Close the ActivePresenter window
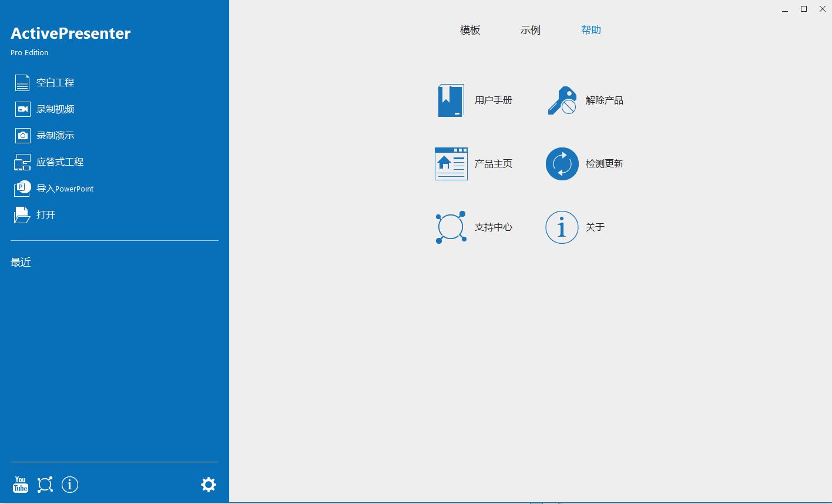 pyautogui.click(x=823, y=9)
